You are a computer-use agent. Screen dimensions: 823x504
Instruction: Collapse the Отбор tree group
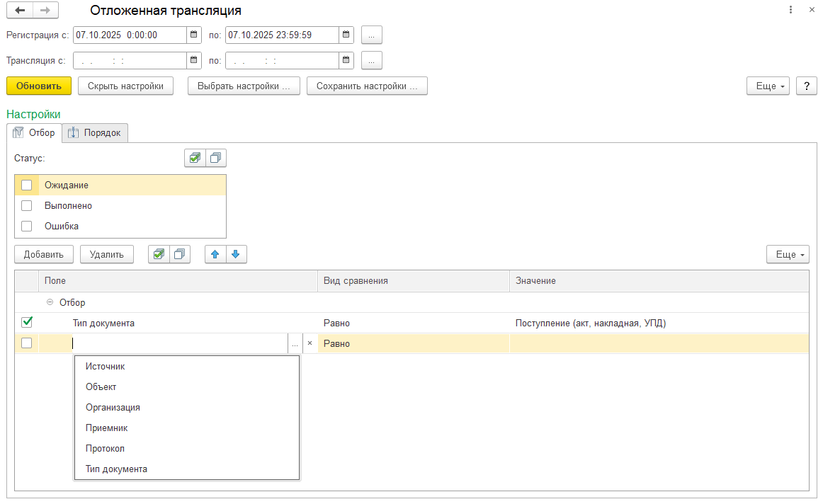50,302
